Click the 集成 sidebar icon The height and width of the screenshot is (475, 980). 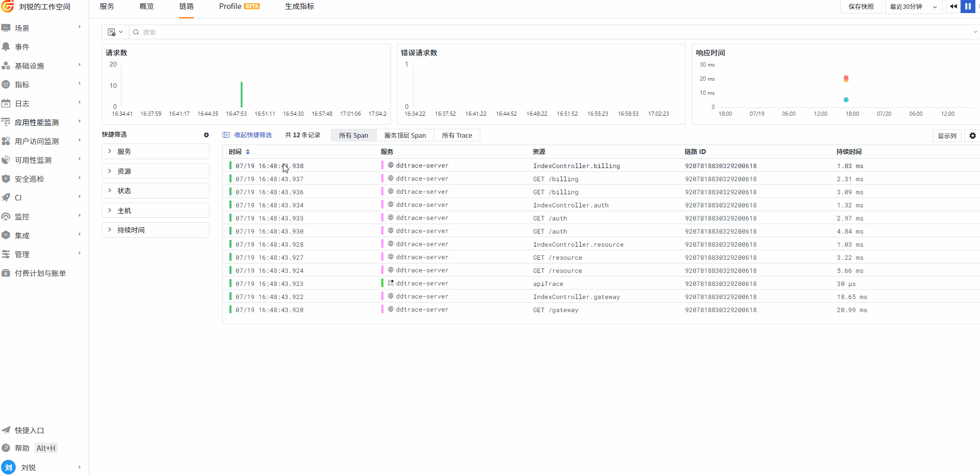[x=6, y=235]
